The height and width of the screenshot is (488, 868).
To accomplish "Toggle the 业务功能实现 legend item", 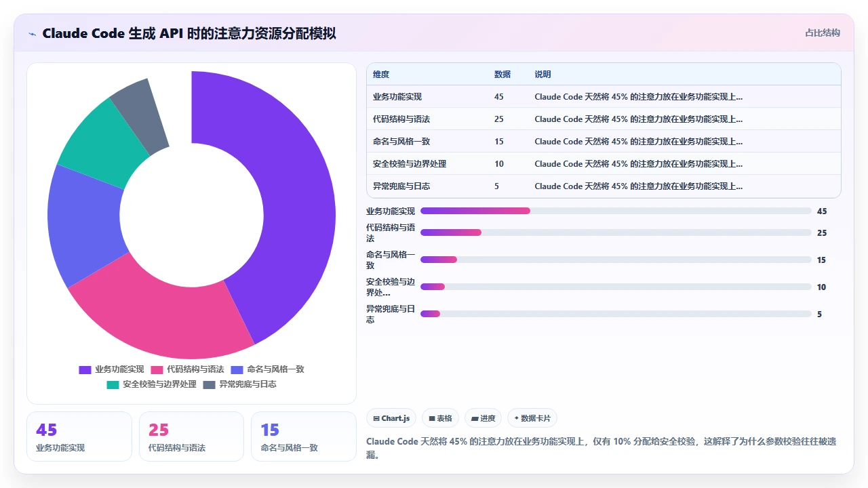I will point(111,369).
